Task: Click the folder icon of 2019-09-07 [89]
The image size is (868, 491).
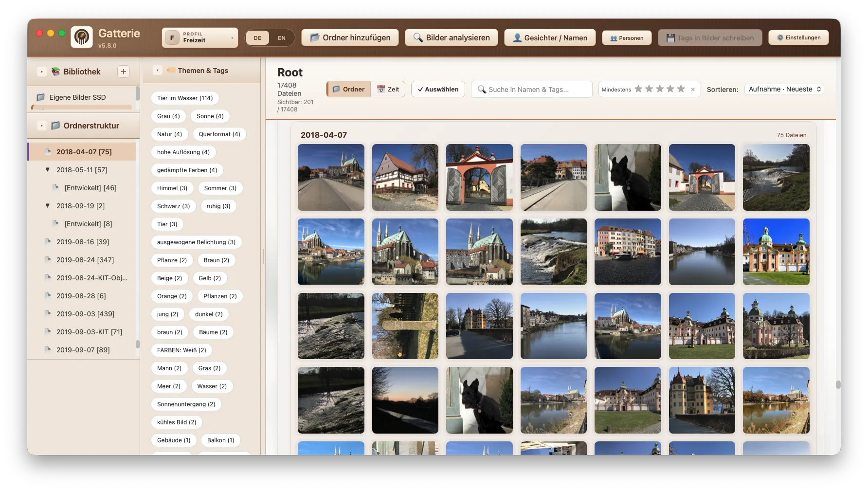Action: (48, 349)
